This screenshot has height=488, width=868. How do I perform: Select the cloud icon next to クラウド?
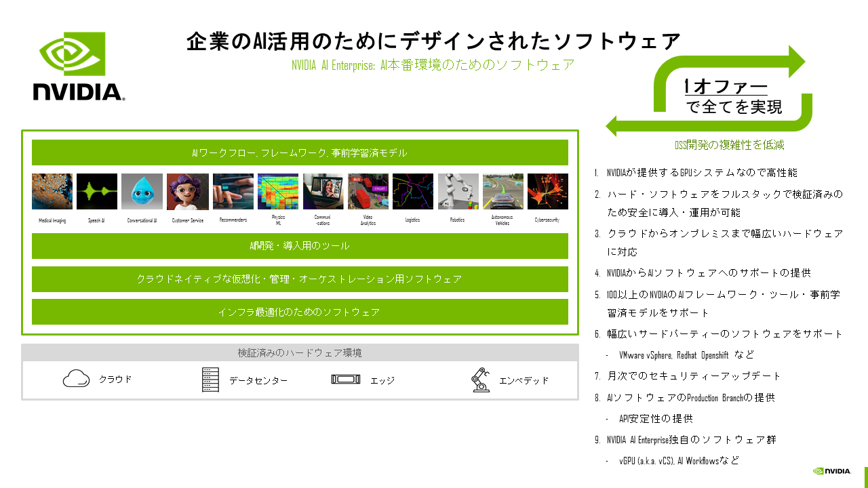pos(77,379)
